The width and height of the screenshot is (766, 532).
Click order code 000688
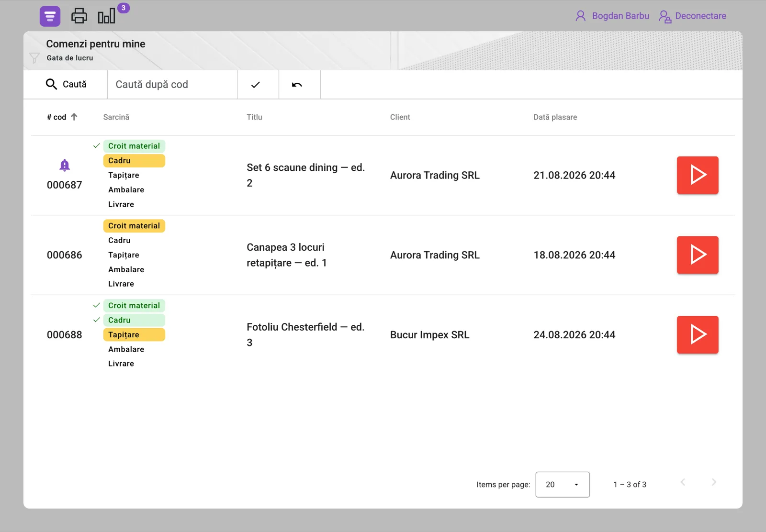pos(65,335)
